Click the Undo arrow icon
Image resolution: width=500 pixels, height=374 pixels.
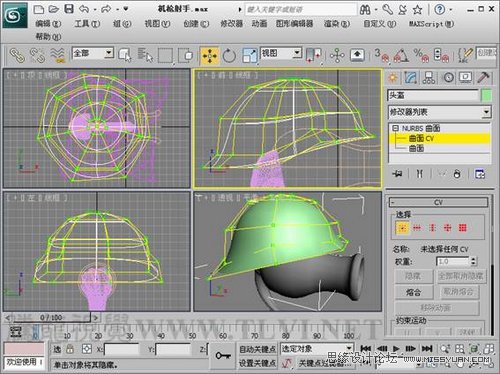click(84, 9)
